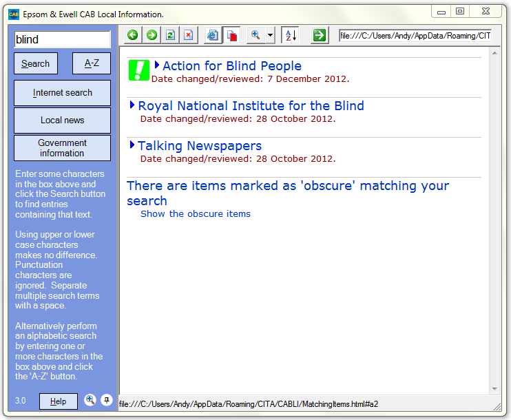
Task: Click the Help button
Action: click(x=59, y=401)
